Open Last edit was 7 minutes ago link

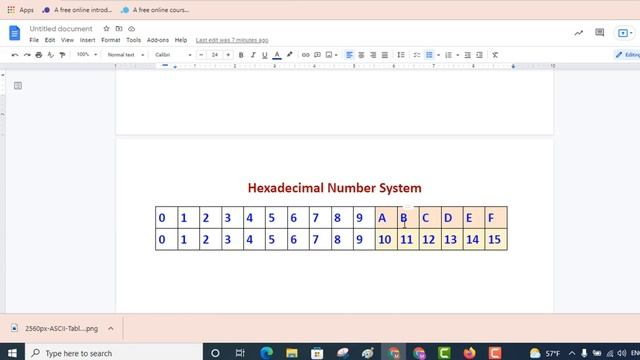click(232, 40)
